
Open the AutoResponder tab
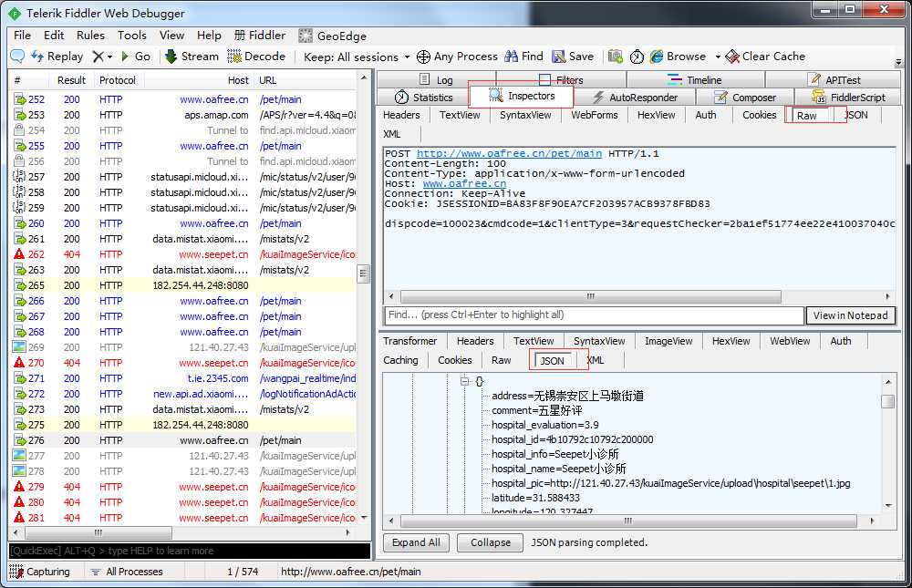point(635,98)
